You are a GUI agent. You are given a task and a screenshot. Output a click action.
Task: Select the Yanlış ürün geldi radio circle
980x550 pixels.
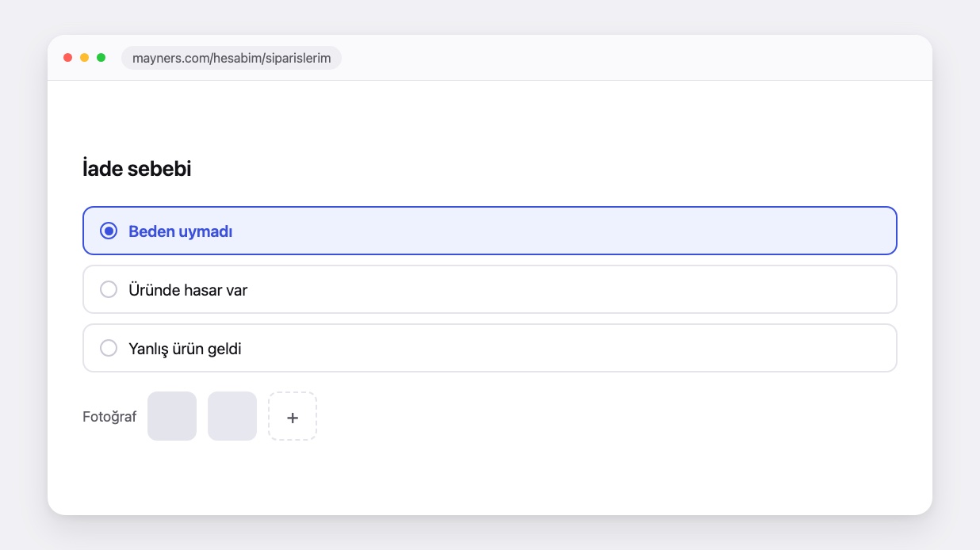[109, 348]
